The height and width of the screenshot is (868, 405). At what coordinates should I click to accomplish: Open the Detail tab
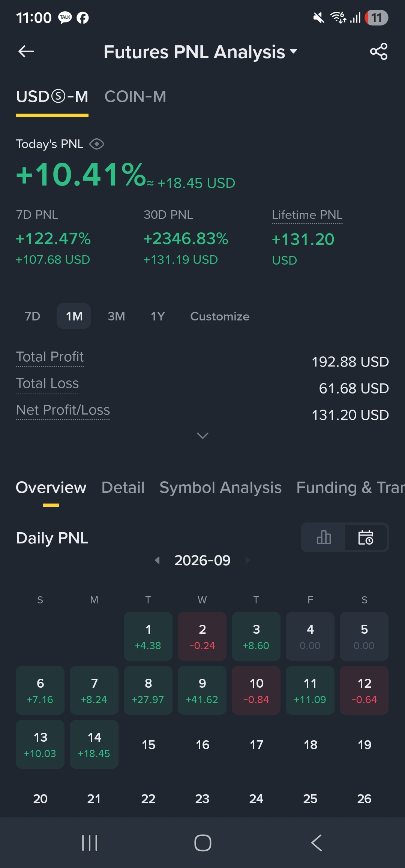click(x=123, y=488)
